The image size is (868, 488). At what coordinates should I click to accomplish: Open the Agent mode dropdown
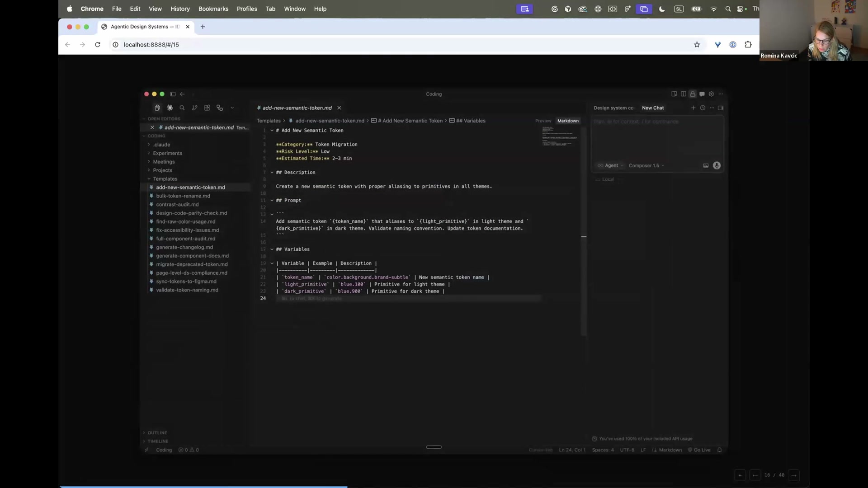(611, 166)
